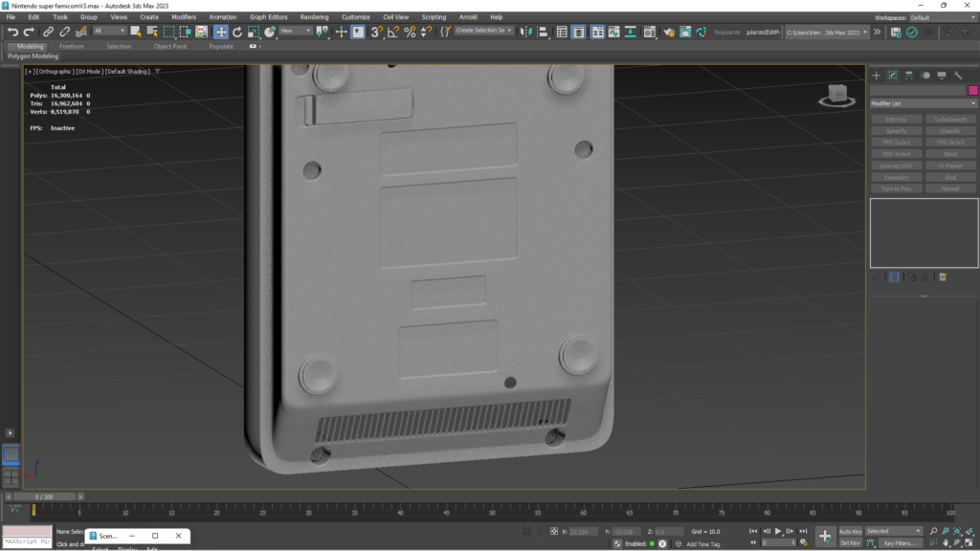The width and height of the screenshot is (980, 551).
Task: Open the Mirror tool
Action: tap(527, 32)
